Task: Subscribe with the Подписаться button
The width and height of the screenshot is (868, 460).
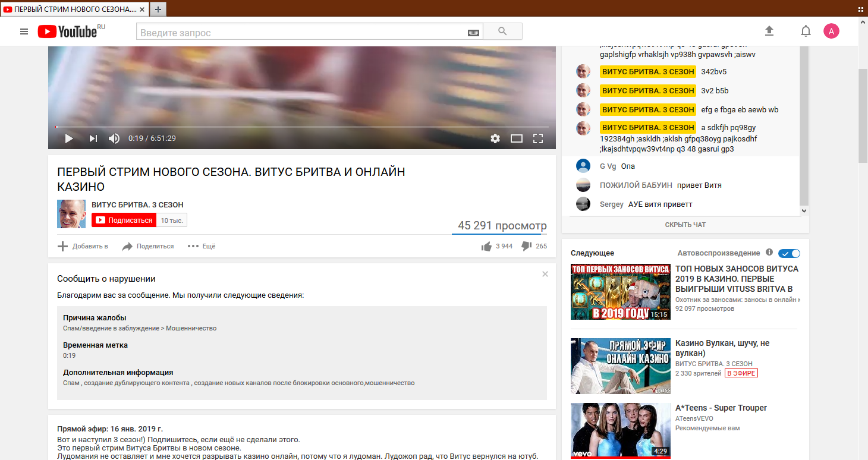Action: click(124, 220)
